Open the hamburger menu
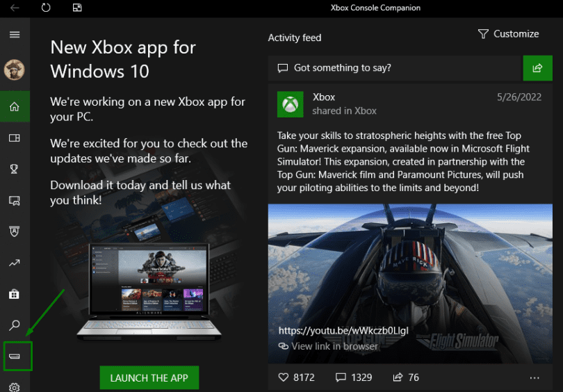The height and width of the screenshot is (392, 563). 15,35
